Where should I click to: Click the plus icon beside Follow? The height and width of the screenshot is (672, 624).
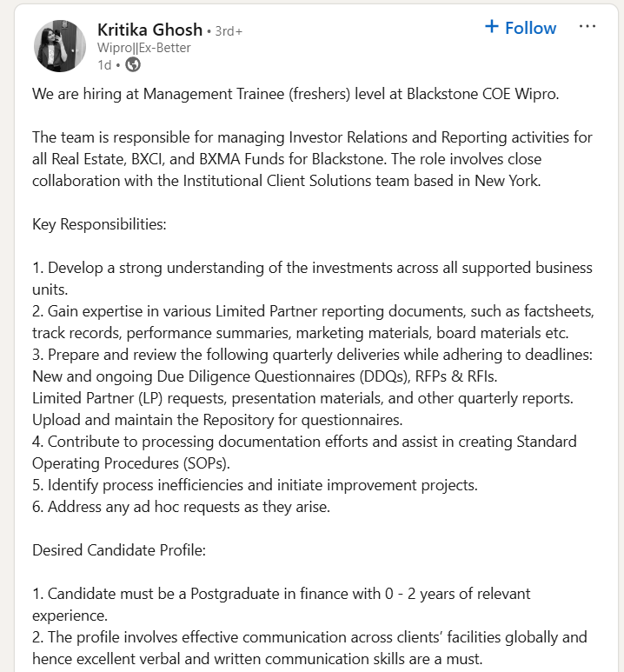(x=492, y=27)
